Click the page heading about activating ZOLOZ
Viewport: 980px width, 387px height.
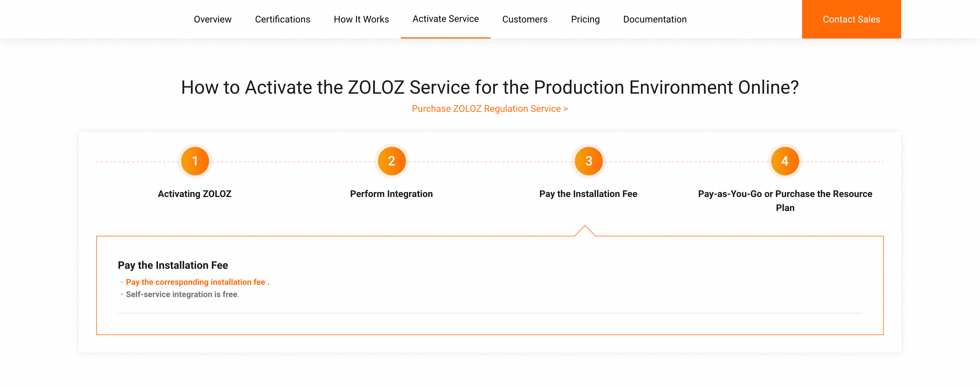pyautogui.click(x=490, y=88)
